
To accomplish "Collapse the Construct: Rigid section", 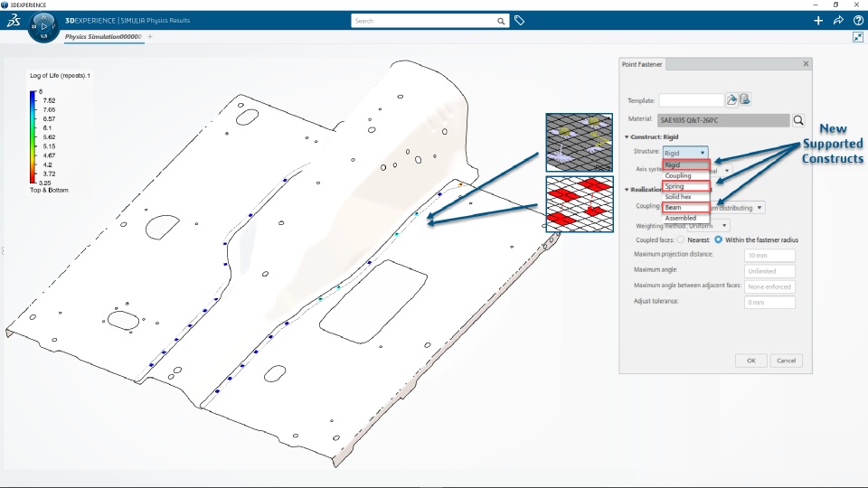I will click(627, 136).
